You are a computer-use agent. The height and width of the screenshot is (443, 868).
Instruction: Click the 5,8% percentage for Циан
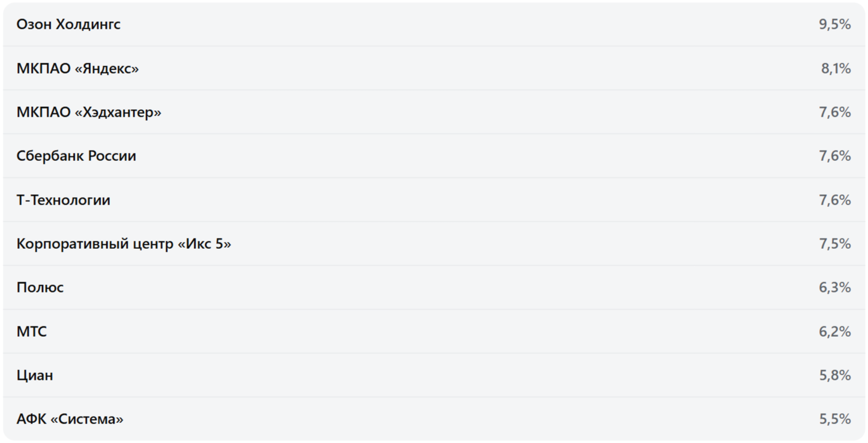[835, 376]
